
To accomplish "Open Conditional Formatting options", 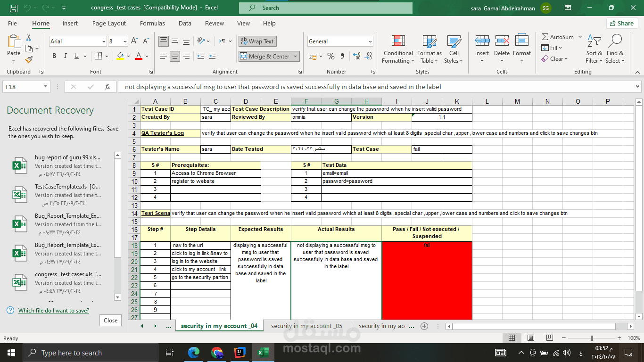I will tap(398, 49).
